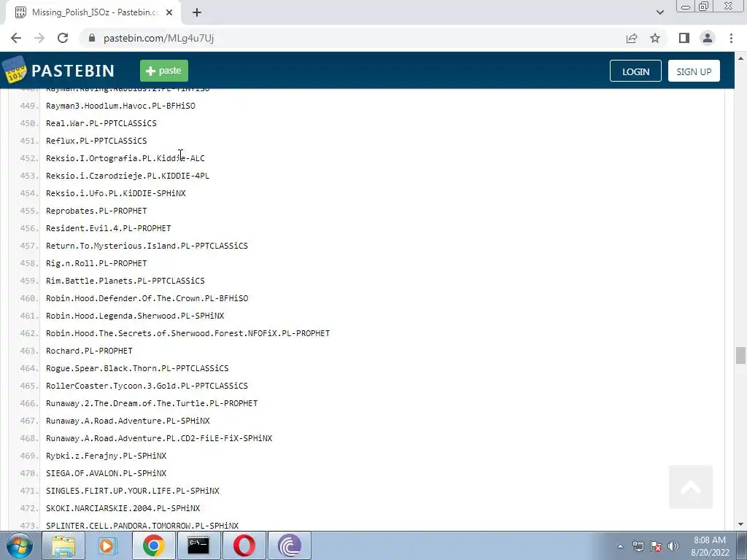Click the address bar URL
Screen dimensions: 747x560
pos(158,38)
